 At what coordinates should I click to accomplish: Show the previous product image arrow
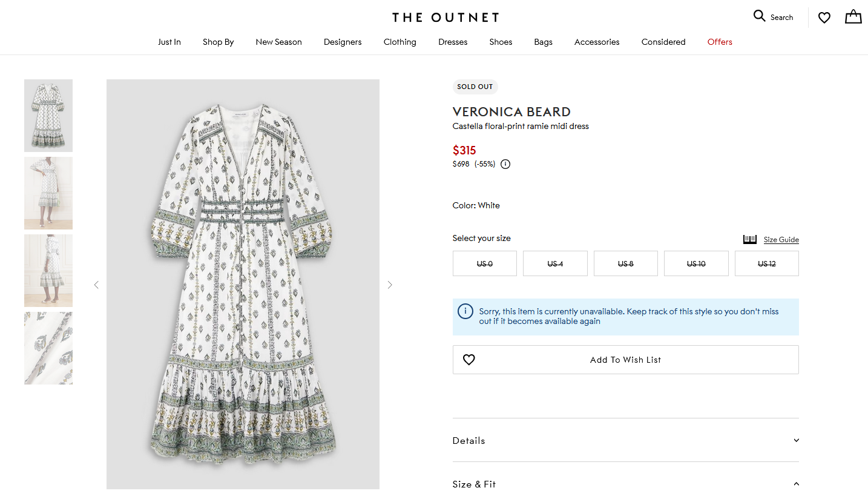pyautogui.click(x=96, y=285)
